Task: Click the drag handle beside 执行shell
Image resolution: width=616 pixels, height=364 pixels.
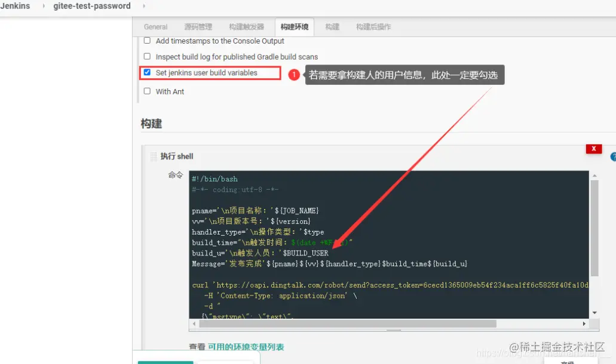Action: [154, 156]
